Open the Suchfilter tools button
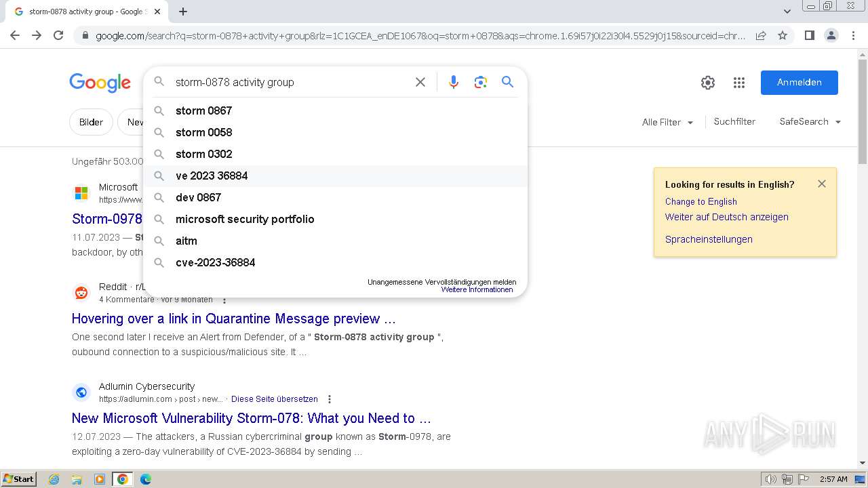Image resolution: width=868 pixels, height=488 pixels. (734, 122)
